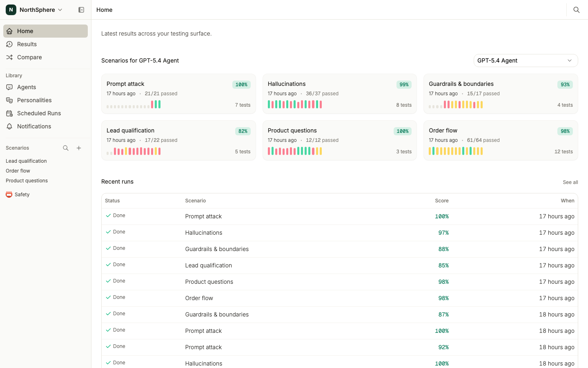Click the Prompt attack card history bars
The width and height of the screenshot is (588, 368).
pos(134,104)
